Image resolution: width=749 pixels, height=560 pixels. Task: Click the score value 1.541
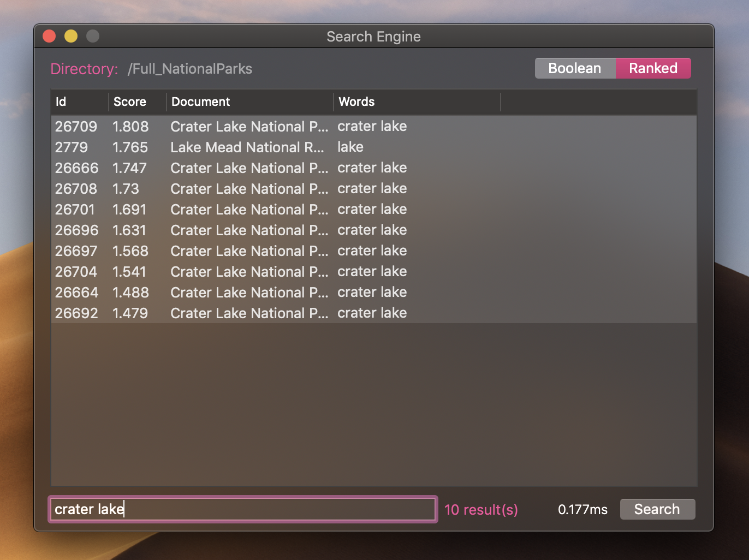(129, 272)
